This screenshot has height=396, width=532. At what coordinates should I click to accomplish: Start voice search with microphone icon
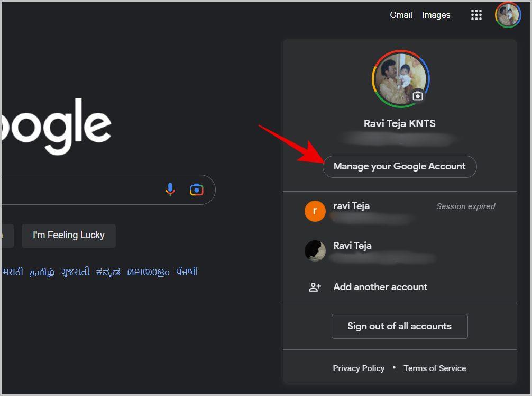point(170,190)
